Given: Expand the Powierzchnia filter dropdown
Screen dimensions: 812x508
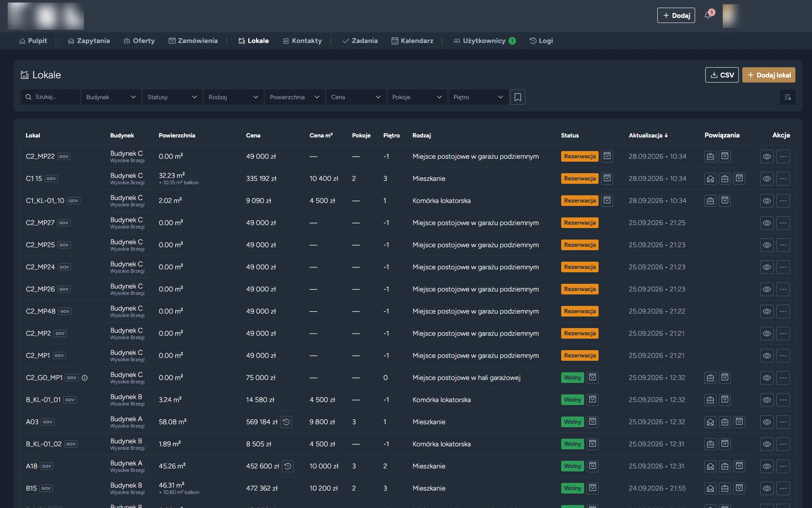Looking at the screenshot, I should 295,97.
